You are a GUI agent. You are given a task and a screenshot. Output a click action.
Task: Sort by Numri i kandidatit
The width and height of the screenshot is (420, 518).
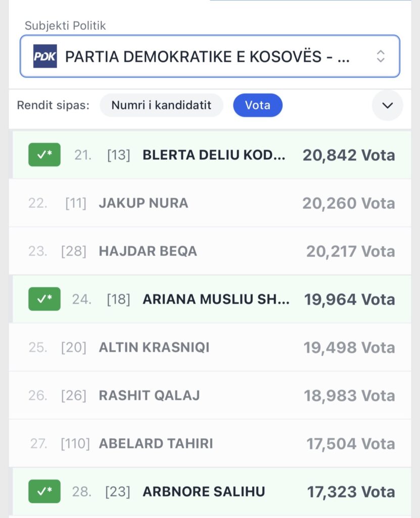(161, 105)
